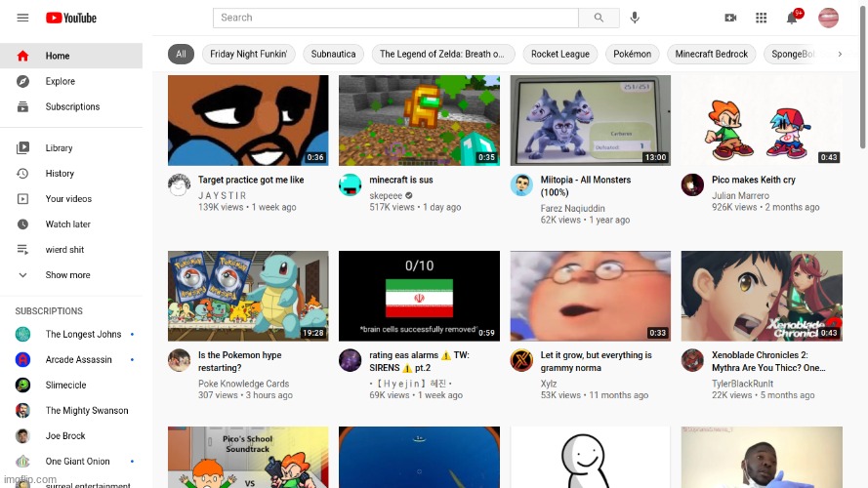Open Slimecicle subscription
Image resolution: width=868 pixels, height=488 pixels.
[71, 386]
